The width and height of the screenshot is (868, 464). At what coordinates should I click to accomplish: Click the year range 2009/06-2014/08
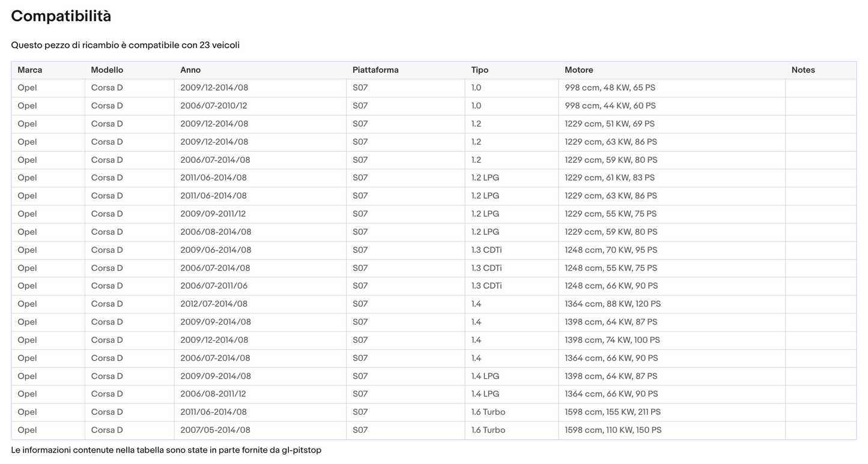tap(216, 250)
